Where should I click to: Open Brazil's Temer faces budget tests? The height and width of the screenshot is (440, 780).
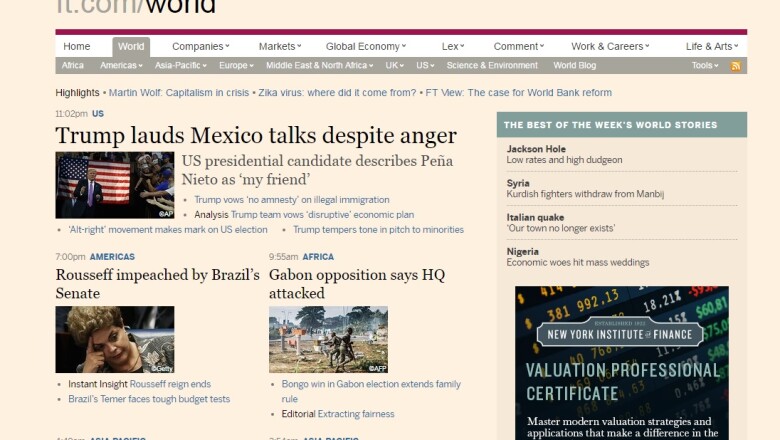pos(149,399)
